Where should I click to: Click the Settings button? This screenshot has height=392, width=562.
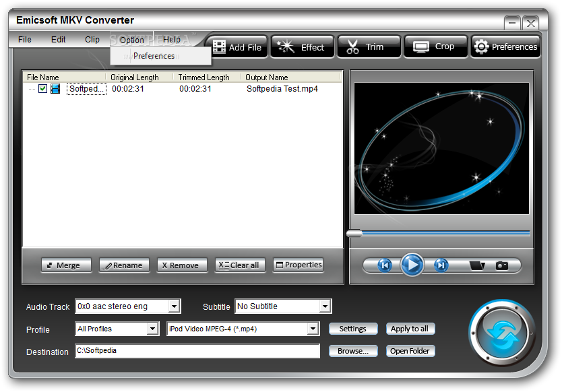pos(353,329)
